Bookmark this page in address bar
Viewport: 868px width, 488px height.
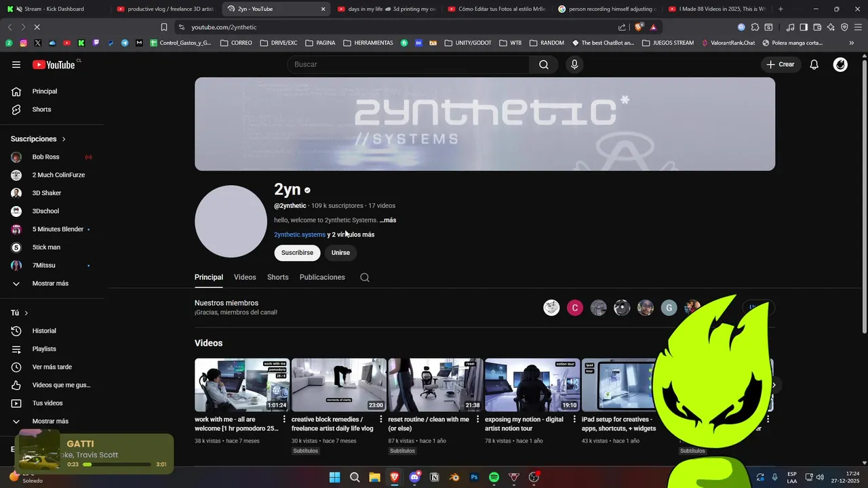coord(163,27)
